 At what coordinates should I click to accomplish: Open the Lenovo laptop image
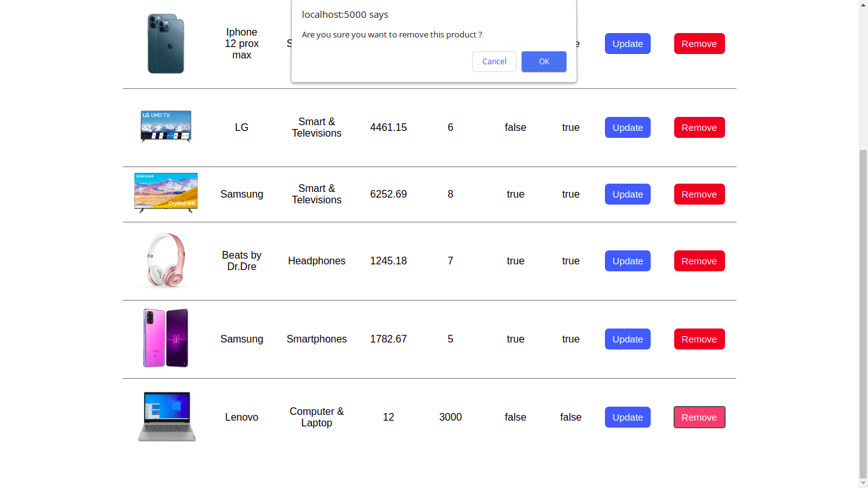(166, 416)
